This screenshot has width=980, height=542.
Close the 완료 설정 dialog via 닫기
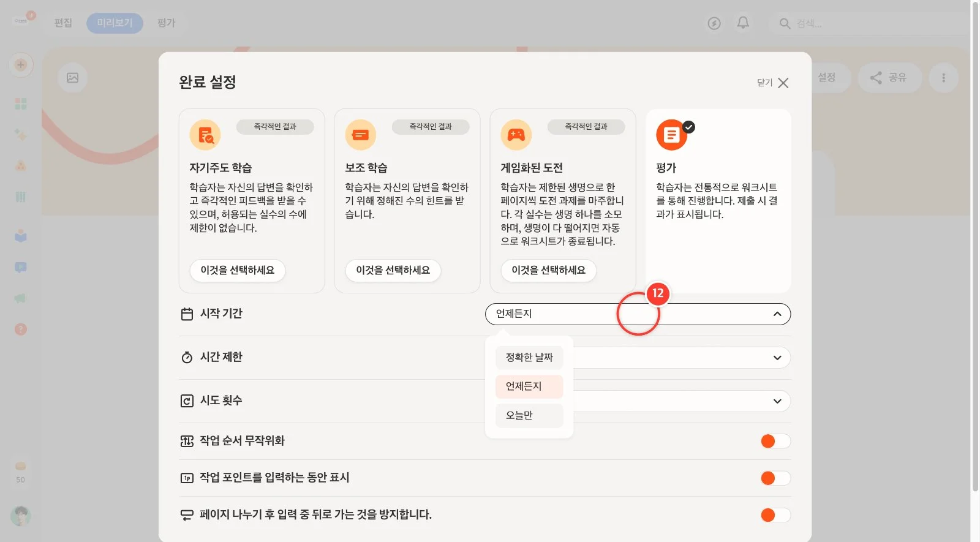pos(773,83)
